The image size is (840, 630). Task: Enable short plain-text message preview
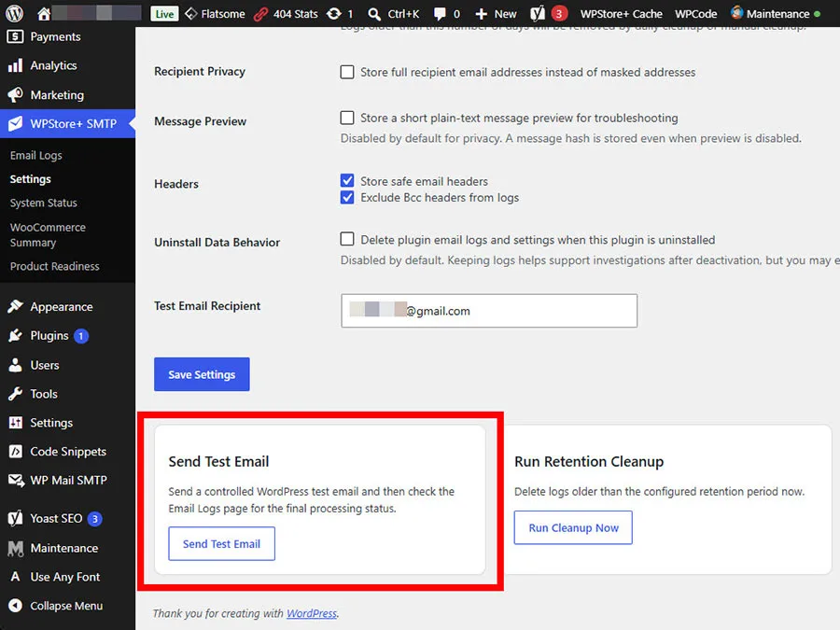tap(347, 118)
